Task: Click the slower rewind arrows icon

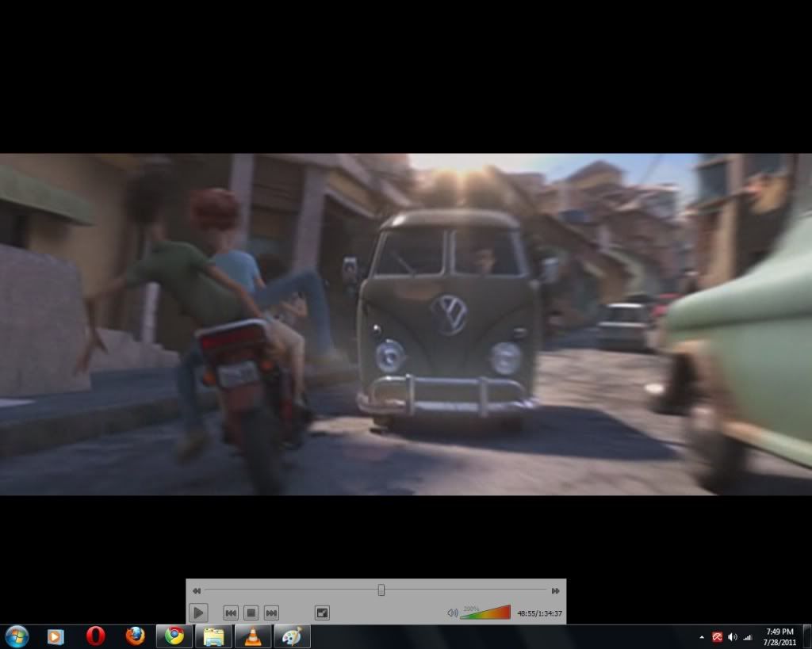Action: (x=197, y=590)
